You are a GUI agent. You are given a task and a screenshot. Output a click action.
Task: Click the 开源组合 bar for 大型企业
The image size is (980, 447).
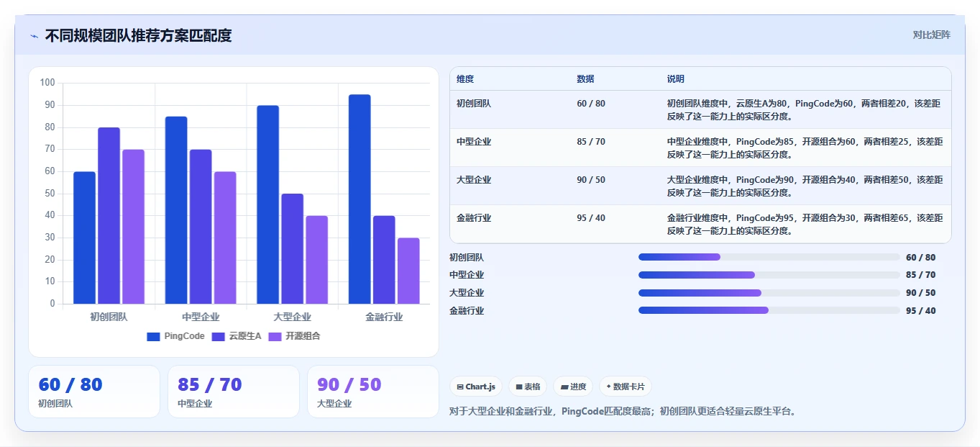tap(316, 260)
